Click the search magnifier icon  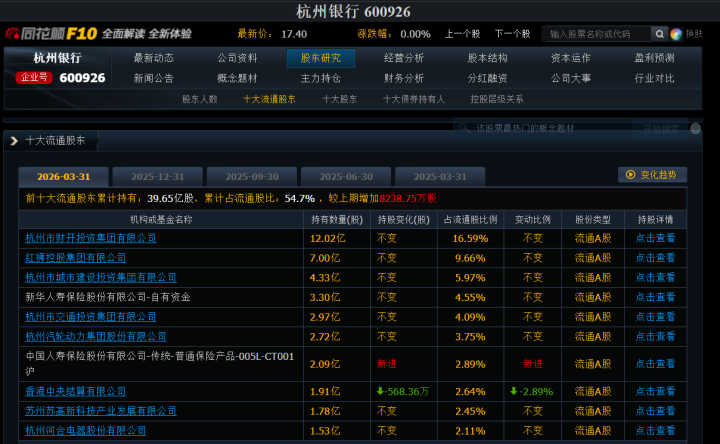click(659, 34)
